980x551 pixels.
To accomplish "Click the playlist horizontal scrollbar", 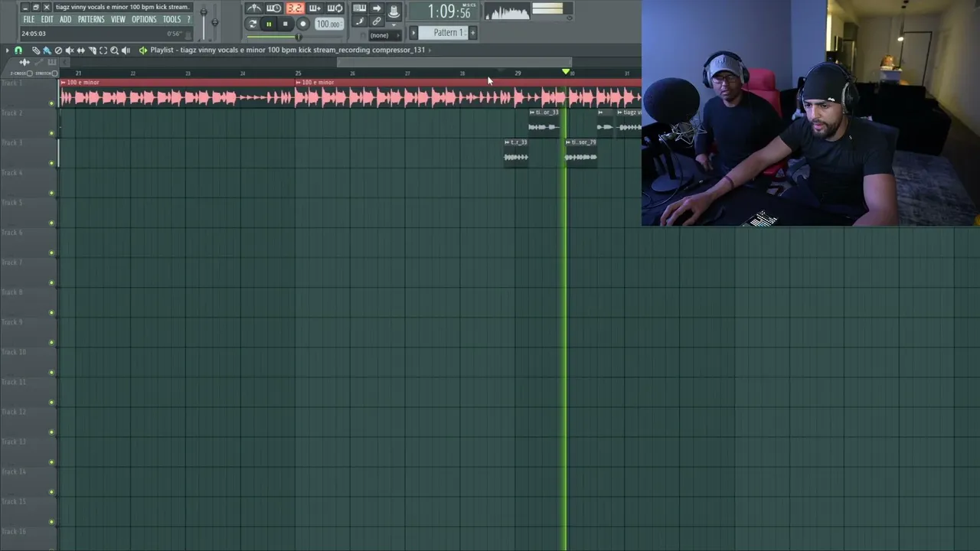I will (454, 62).
